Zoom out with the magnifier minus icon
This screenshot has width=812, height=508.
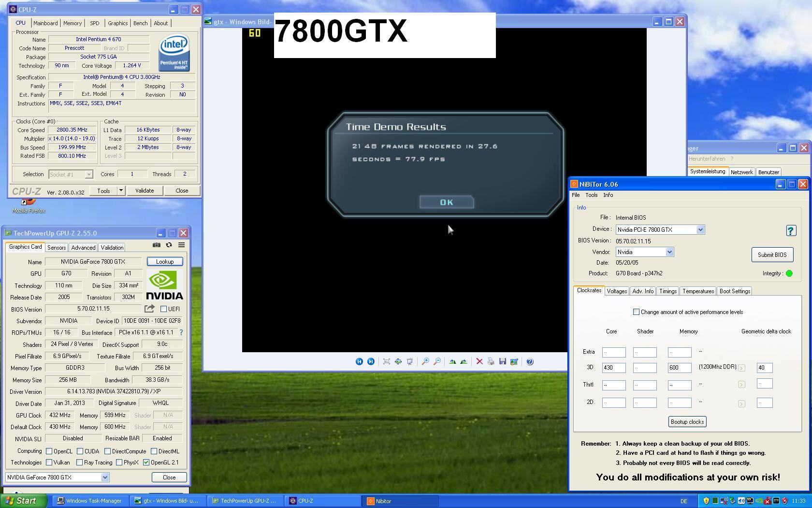437,361
